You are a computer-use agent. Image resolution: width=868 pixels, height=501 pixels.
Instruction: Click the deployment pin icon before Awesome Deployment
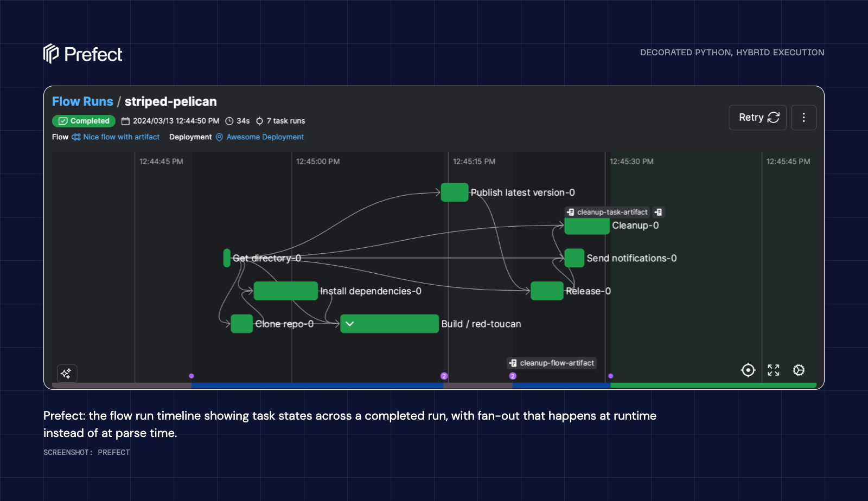click(x=219, y=137)
